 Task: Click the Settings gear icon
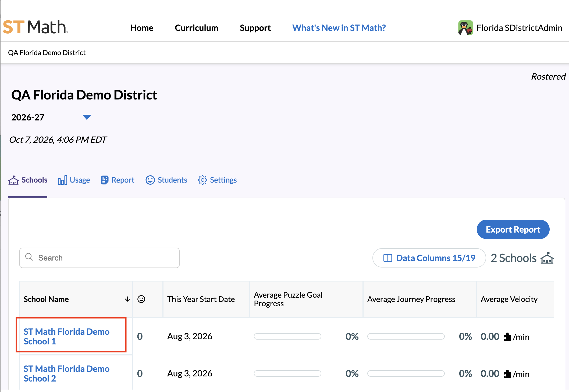(x=202, y=180)
